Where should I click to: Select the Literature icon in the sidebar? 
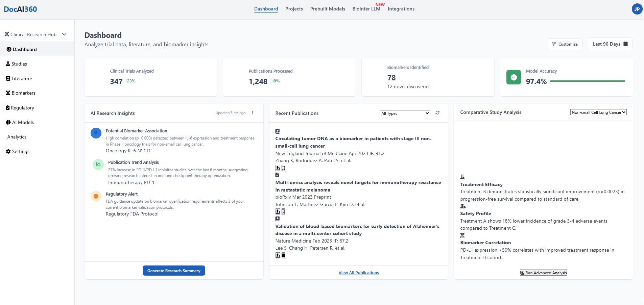8,78
